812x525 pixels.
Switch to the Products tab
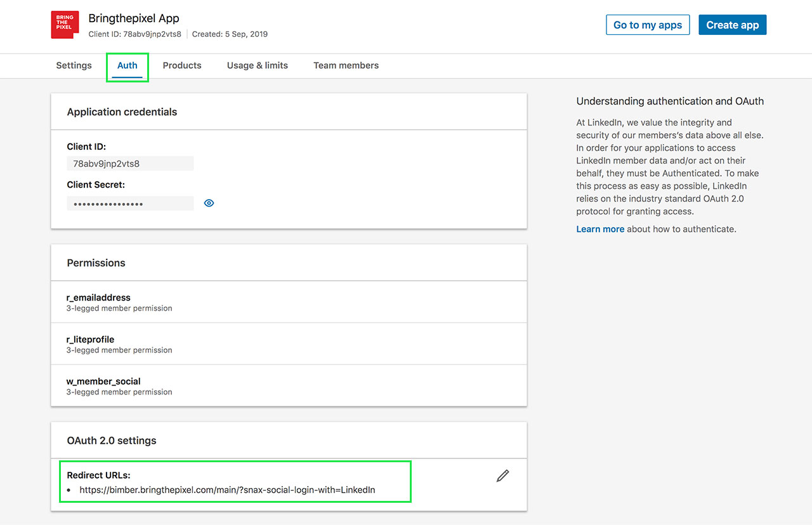182,65
